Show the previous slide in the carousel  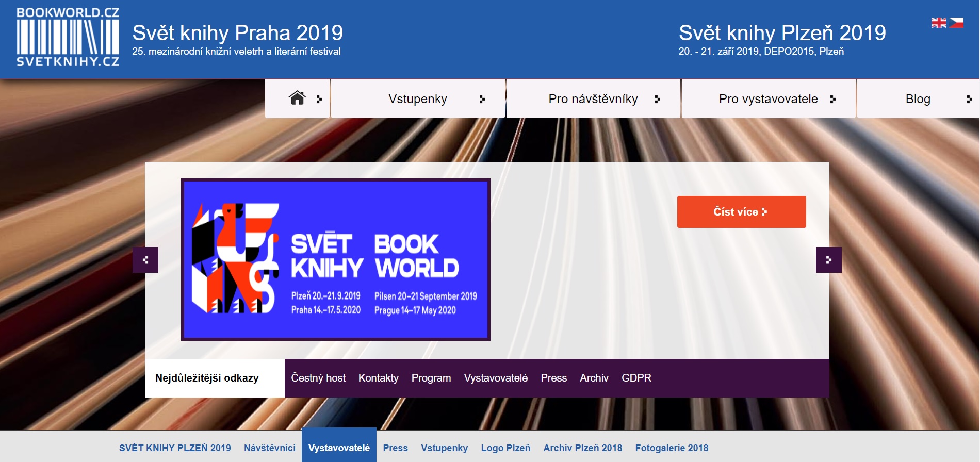[x=145, y=260]
